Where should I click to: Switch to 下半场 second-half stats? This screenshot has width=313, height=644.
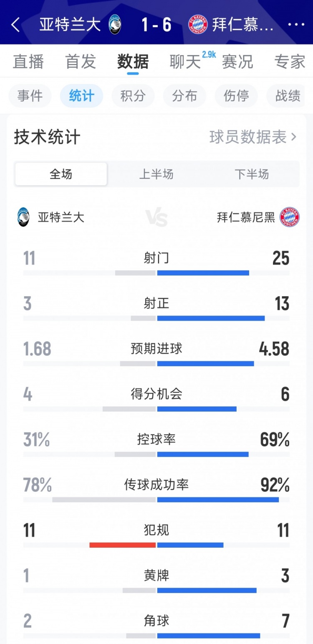(252, 174)
